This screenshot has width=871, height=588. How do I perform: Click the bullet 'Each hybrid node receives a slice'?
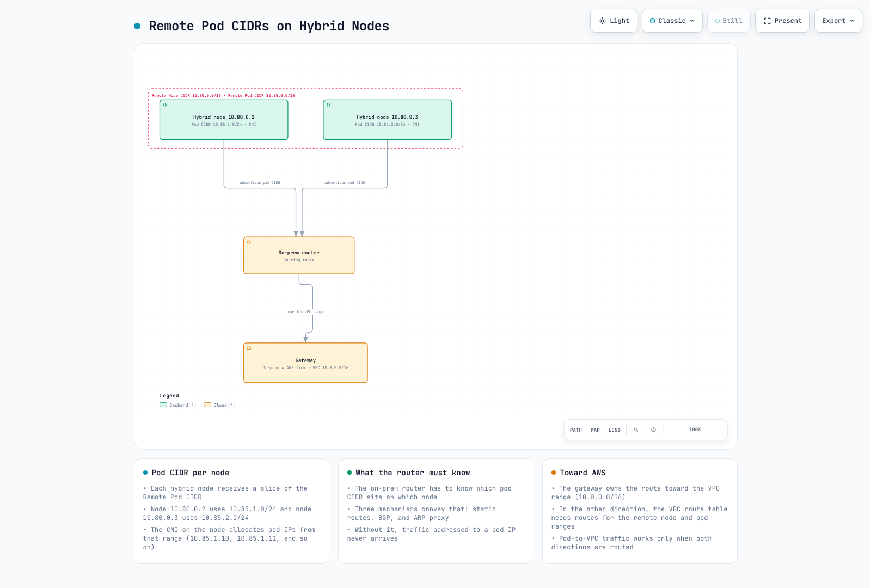[x=225, y=493]
